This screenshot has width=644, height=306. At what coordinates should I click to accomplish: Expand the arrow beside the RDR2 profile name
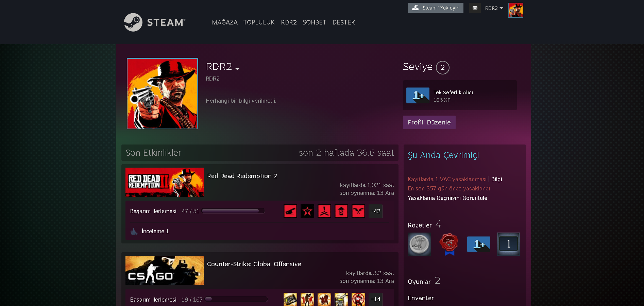[237, 69]
